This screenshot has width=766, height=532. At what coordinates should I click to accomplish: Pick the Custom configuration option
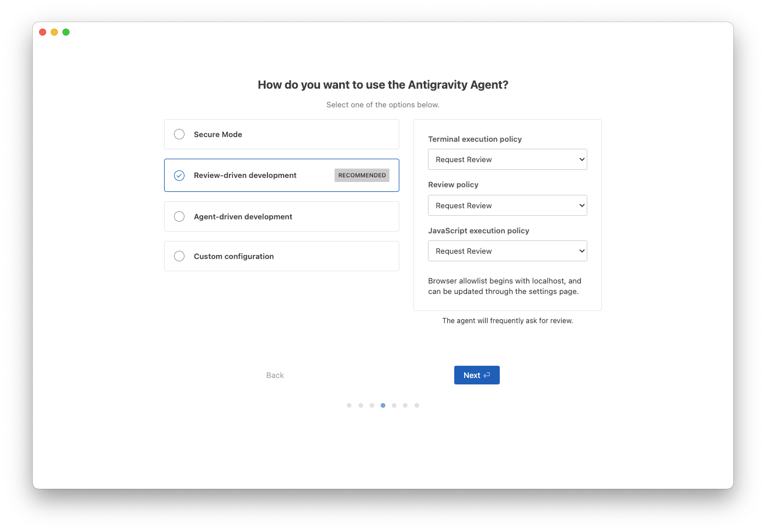179,256
